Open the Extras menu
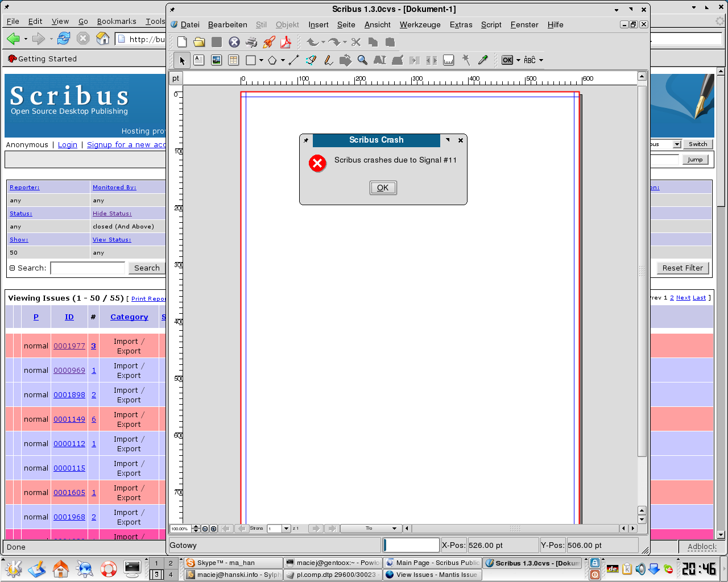 [461, 25]
